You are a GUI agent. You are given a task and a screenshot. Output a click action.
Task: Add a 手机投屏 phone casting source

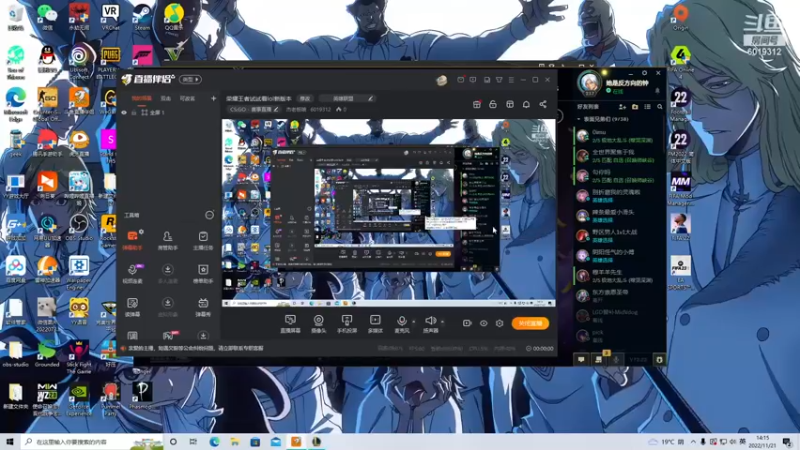(347, 323)
